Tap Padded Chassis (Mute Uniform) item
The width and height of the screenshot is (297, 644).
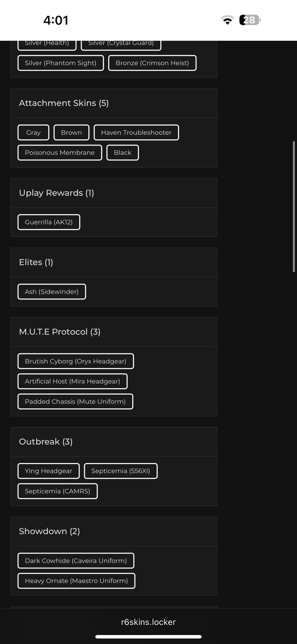tap(75, 401)
